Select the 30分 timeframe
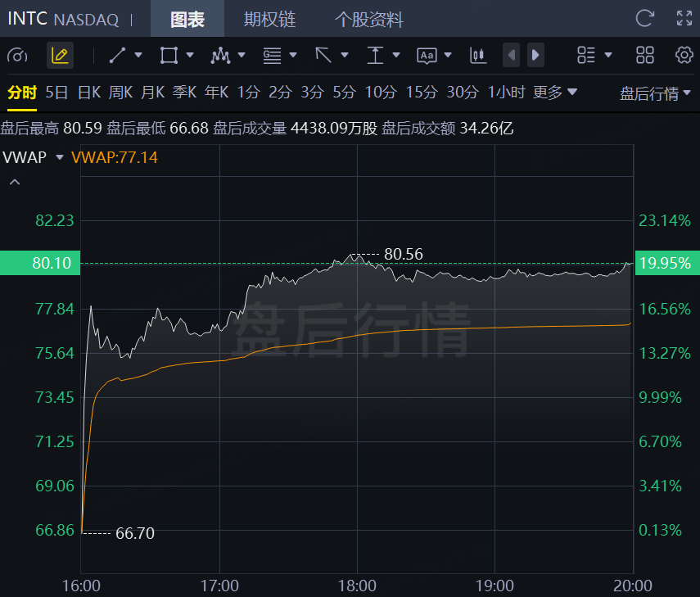 click(463, 93)
